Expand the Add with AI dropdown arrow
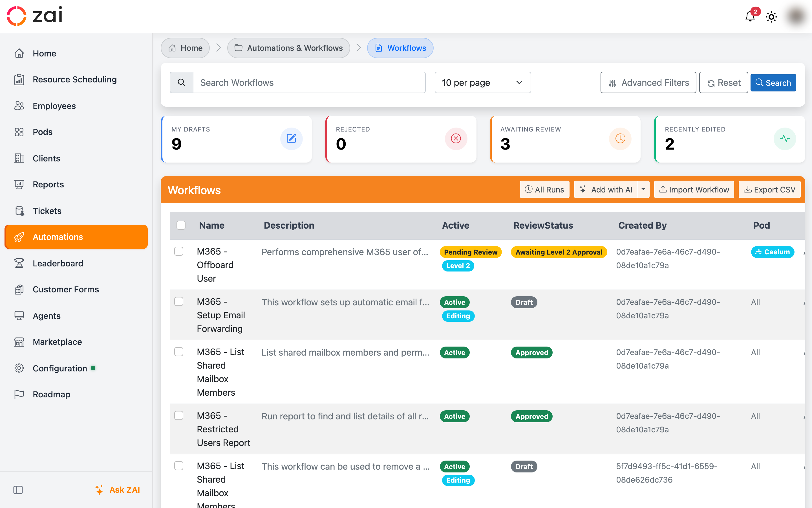This screenshot has width=812, height=508. click(643, 189)
